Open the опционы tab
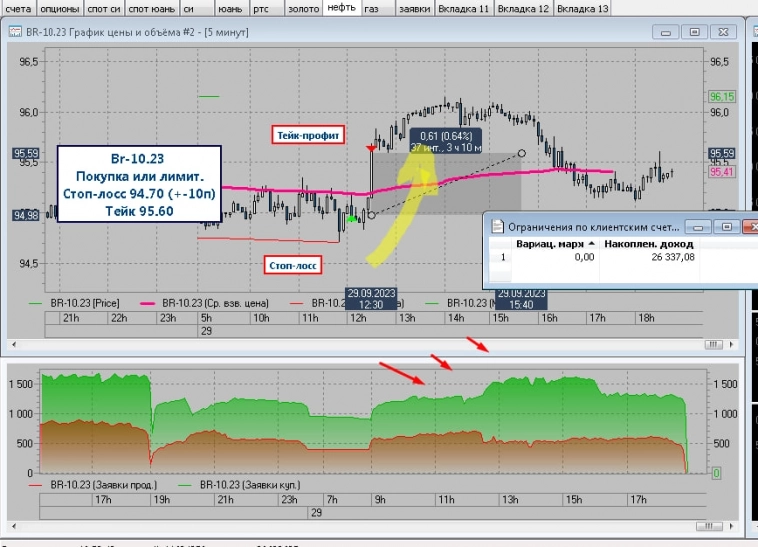 coord(59,8)
